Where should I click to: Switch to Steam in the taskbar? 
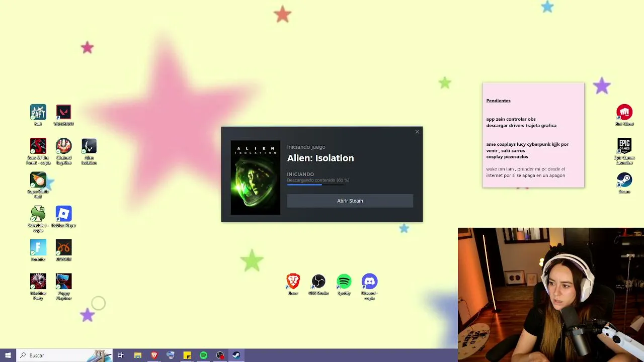(x=236, y=355)
